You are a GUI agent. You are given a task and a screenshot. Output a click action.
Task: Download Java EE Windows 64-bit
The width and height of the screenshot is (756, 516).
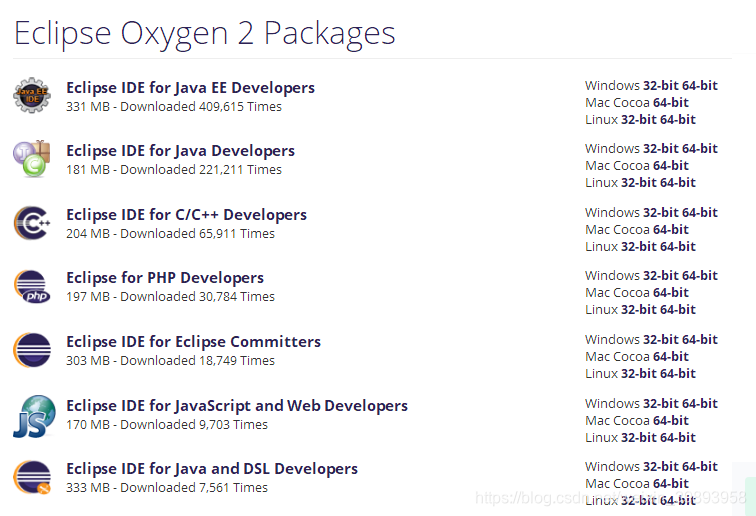click(700, 85)
